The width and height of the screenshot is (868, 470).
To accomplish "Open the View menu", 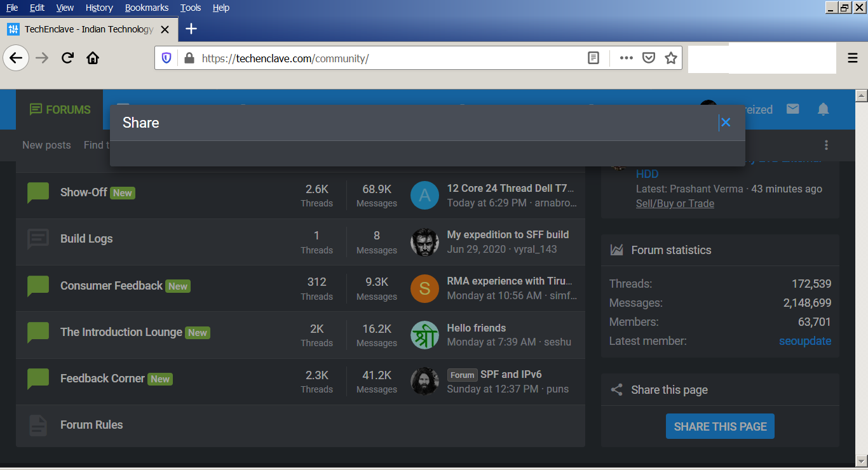I will [x=65, y=8].
